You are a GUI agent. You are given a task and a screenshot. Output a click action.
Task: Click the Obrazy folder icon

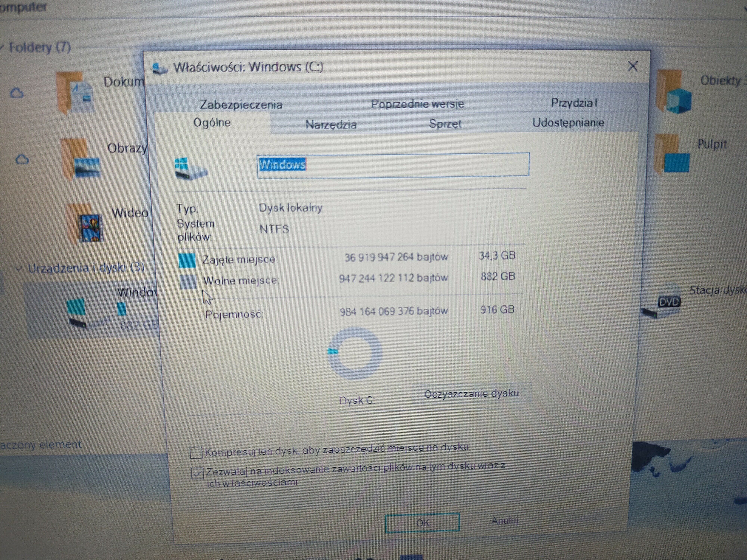click(x=81, y=159)
